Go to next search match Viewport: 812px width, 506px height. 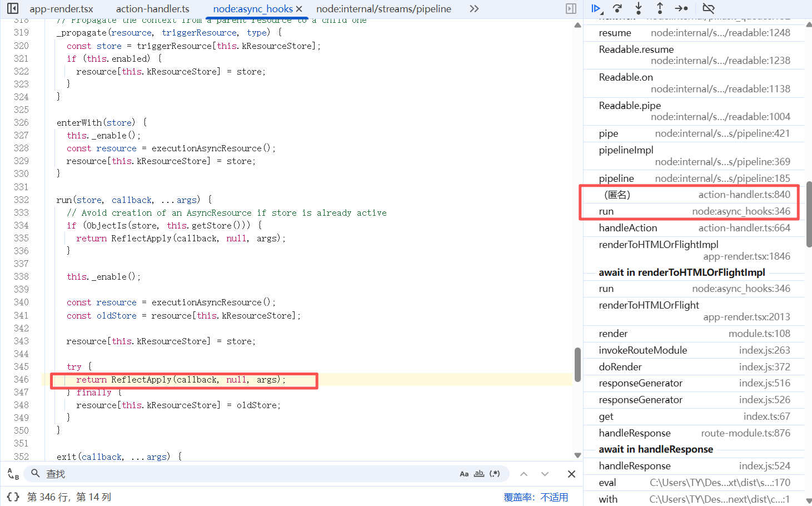click(x=545, y=474)
